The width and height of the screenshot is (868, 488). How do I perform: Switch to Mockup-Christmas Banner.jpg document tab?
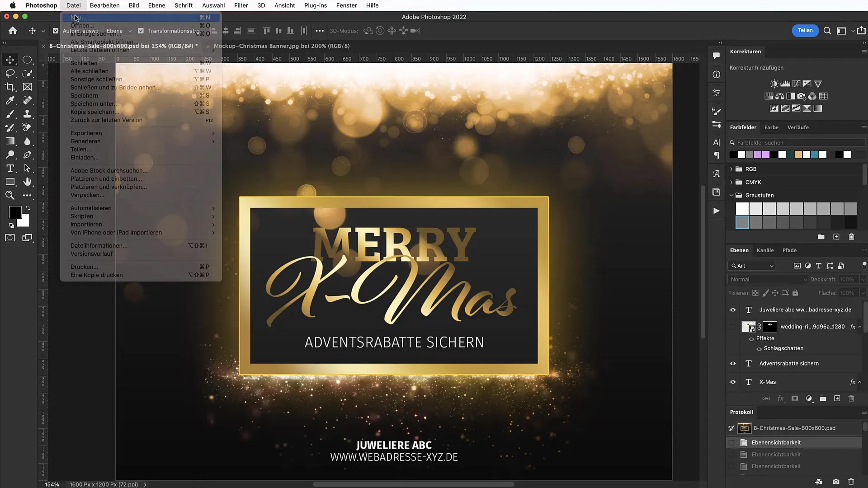[x=281, y=46]
